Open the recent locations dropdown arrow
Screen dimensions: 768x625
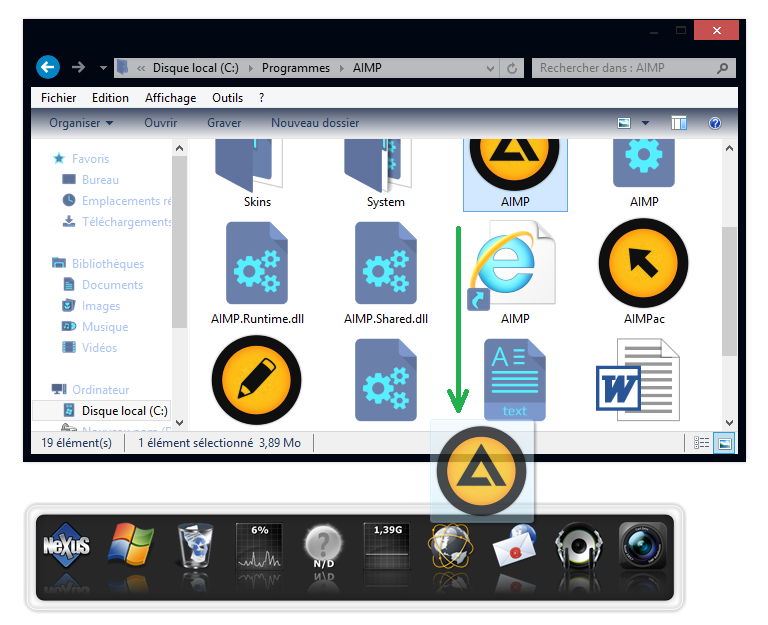(x=103, y=68)
